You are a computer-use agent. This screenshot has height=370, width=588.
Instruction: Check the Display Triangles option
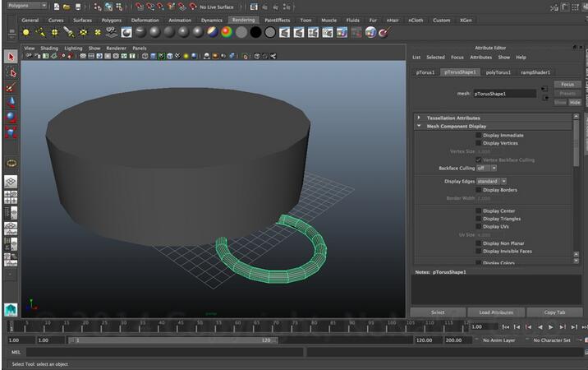click(x=480, y=219)
